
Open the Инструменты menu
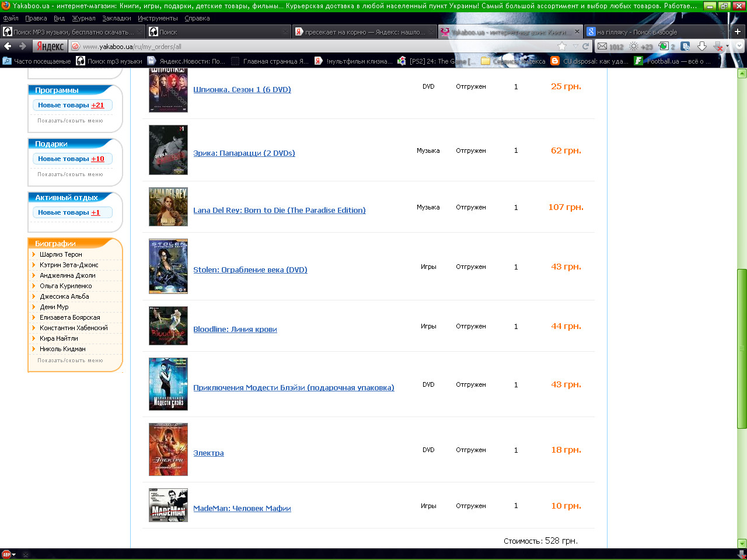click(158, 18)
